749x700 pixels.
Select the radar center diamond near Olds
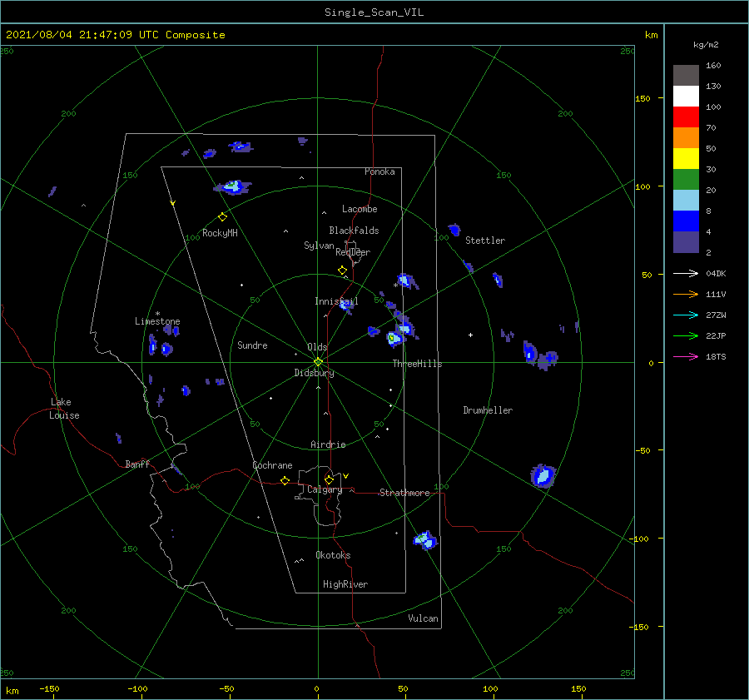point(318,362)
